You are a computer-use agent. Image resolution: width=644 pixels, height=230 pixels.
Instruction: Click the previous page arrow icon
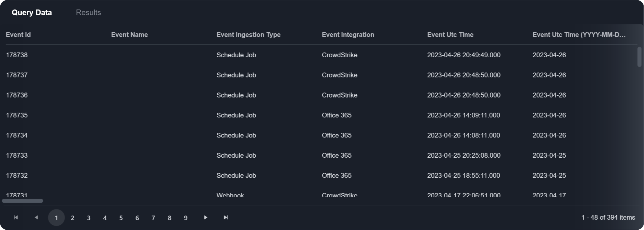click(36, 217)
